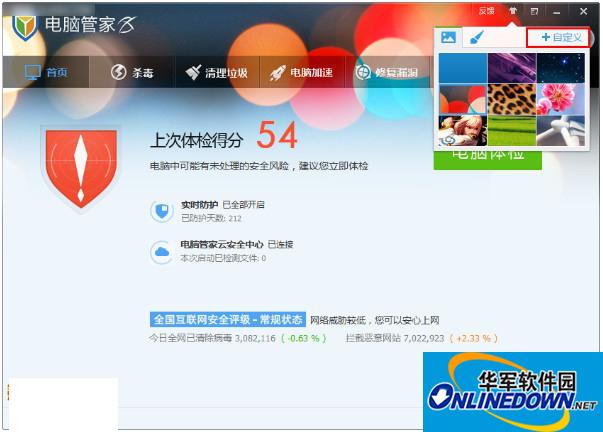Viewport: 603px width, 432px height.
Task: Choose the green grass field skin thumbnail
Action: [512, 131]
